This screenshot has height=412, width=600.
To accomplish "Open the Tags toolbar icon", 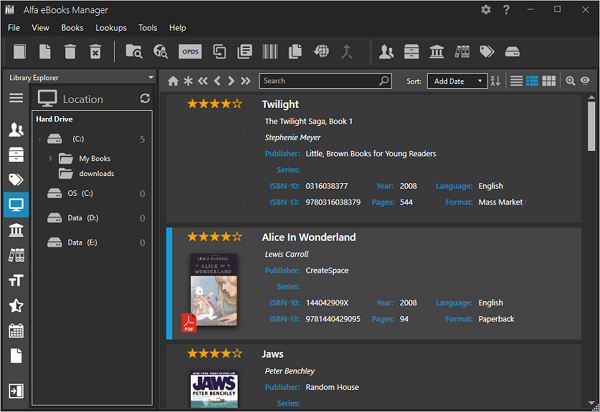I will pos(487,51).
